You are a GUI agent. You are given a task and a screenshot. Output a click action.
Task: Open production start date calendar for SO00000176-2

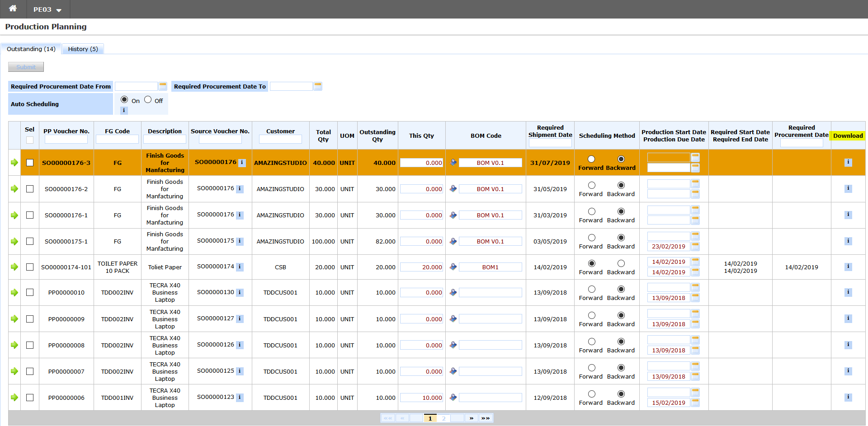click(695, 183)
